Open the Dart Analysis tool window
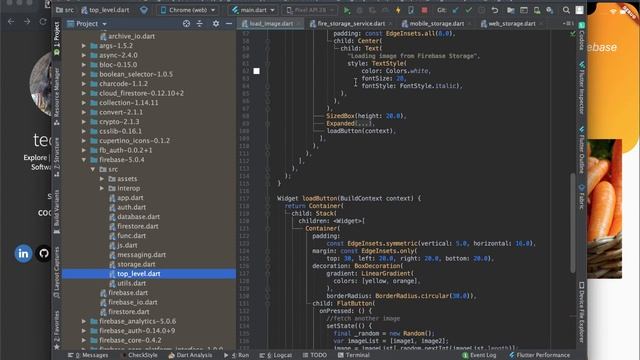Screen dimensions: 640x360 tap(190, 355)
